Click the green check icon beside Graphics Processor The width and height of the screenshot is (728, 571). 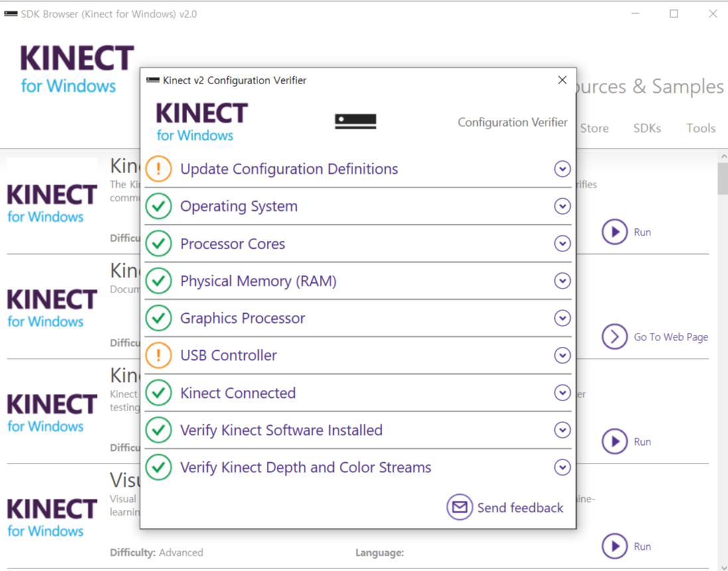[159, 318]
